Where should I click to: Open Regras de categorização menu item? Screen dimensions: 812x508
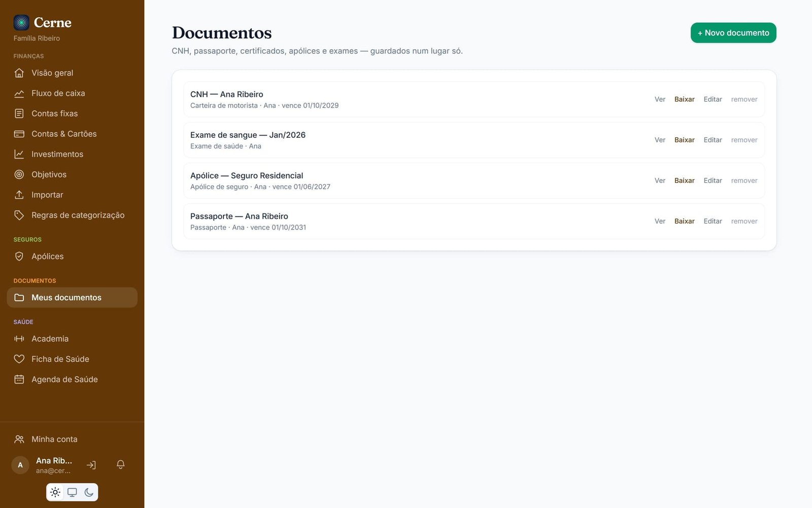click(x=72, y=215)
